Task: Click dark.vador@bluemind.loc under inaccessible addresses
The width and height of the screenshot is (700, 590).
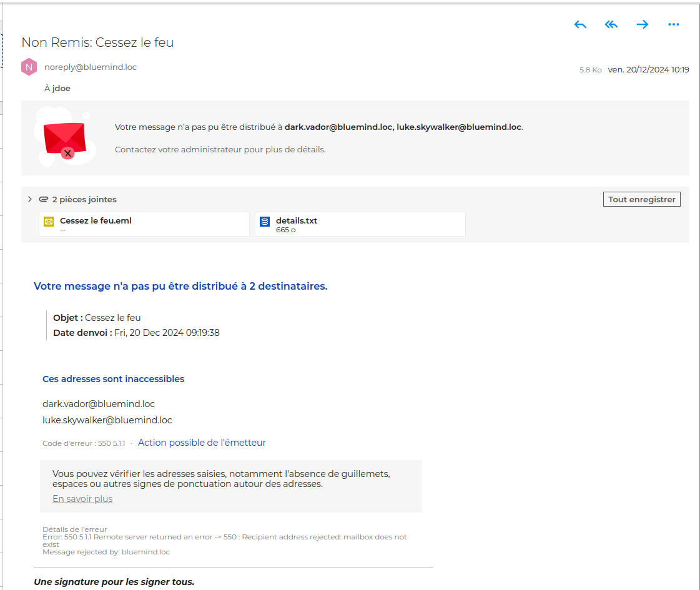Action: click(x=99, y=404)
